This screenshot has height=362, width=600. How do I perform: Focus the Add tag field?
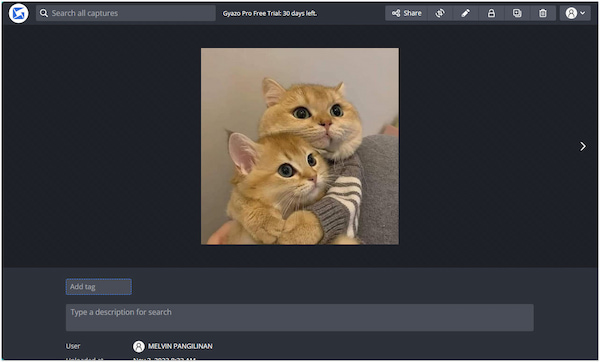point(99,287)
